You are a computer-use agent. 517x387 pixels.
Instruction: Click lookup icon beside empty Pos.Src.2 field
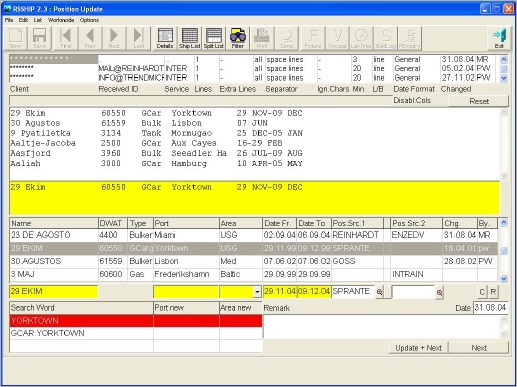tap(439, 292)
